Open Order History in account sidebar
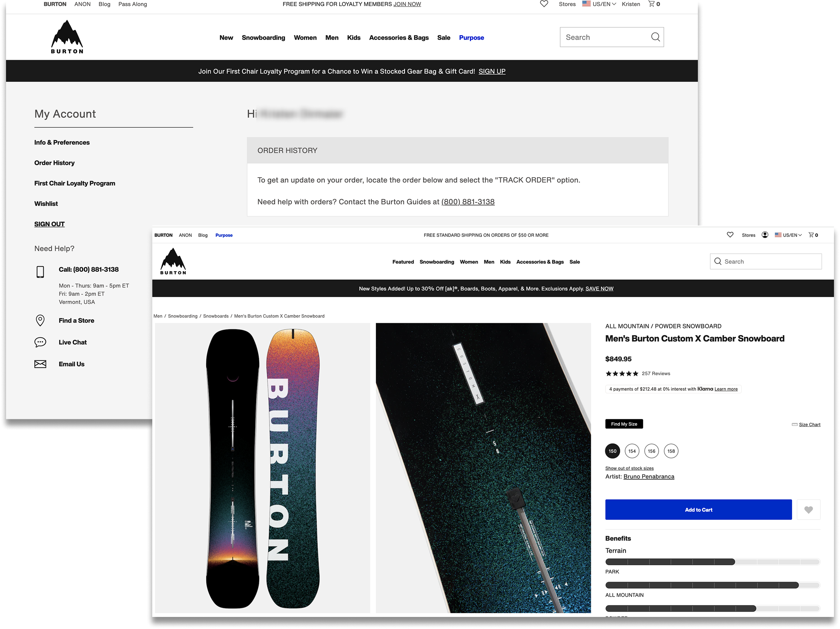The width and height of the screenshot is (840, 629). point(54,163)
